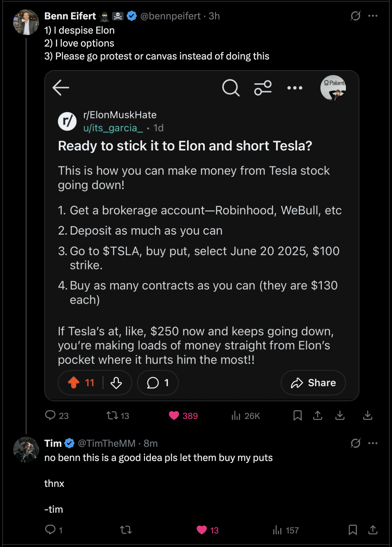This screenshot has width=392, height=547.
Task: Open the more options menu on Benn's tweet
Action: [373, 16]
